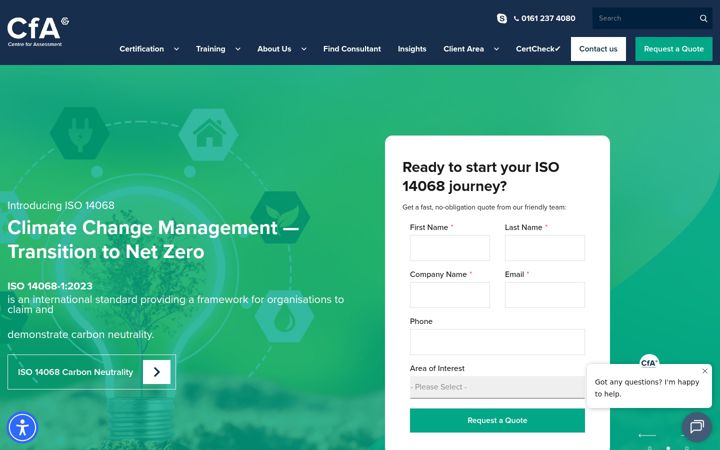Open the Insights page

point(412,49)
